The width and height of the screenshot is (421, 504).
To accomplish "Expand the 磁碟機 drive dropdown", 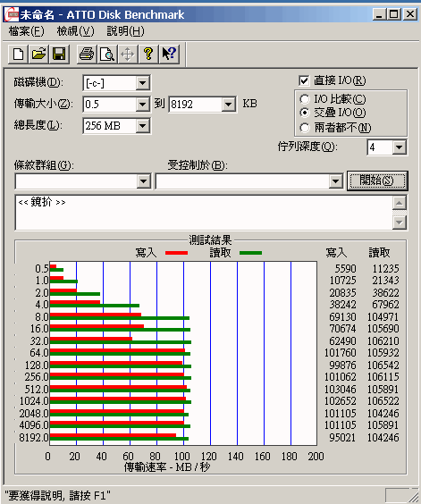I will (x=142, y=83).
